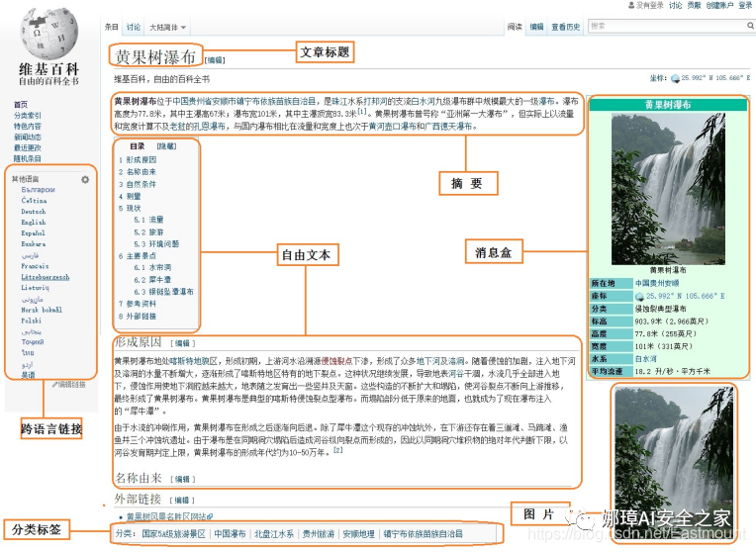Open the 镇宁布依族苗族自治县 category
The height and width of the screenshot is (552, 756).
pyautogui.click(x=423, y=534)
